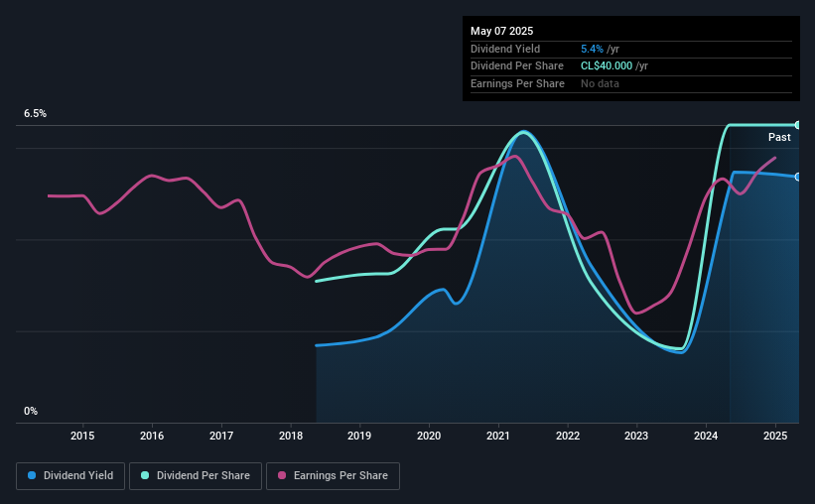Toggle the Dividend Yield legend button
Viewport: 815px width, 504px height.
tap(70, 476)
